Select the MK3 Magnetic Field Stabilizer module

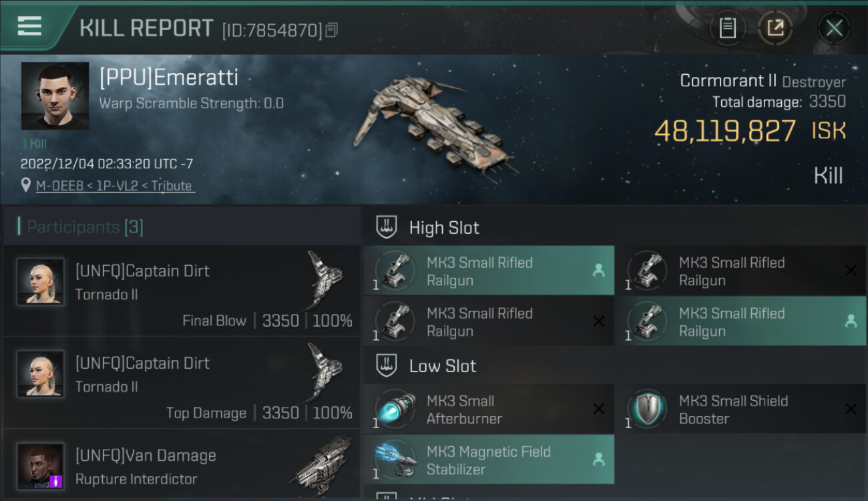point(488,460)
